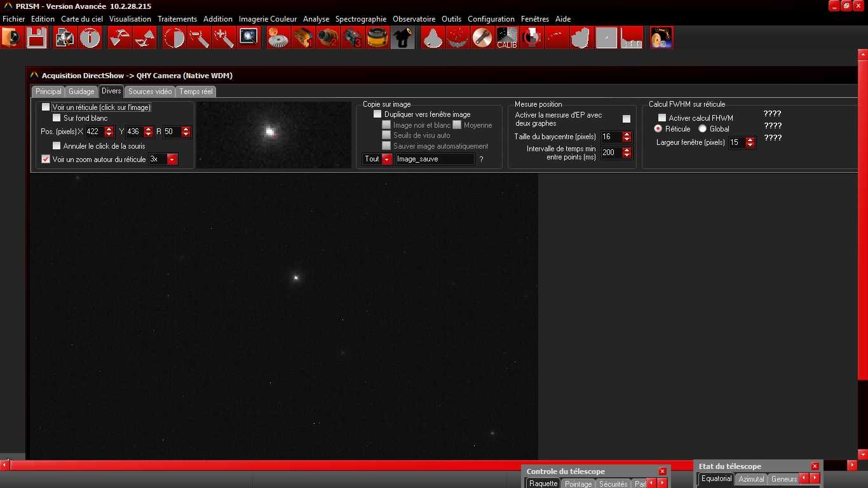Check 'Dupliquer vers fenêtre image'

[x=377, y=114]
